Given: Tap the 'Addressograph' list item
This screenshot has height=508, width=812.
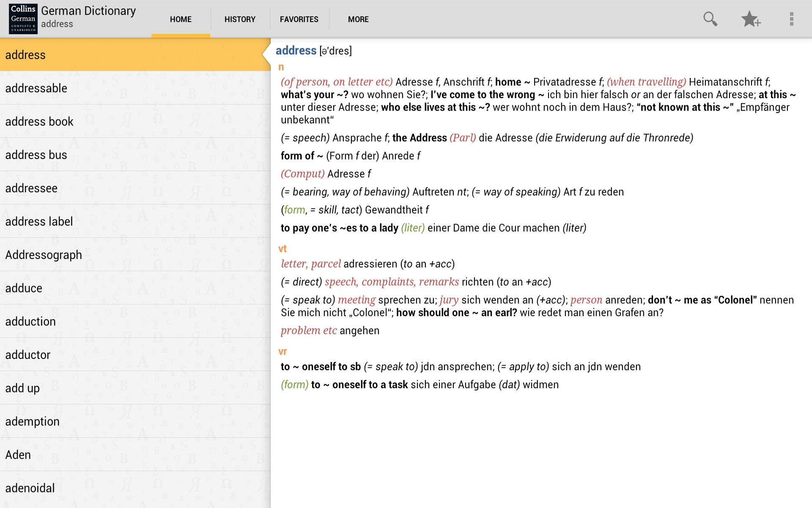Looking at the screenshot, I should pyautogui.click(x=44, y=255).
